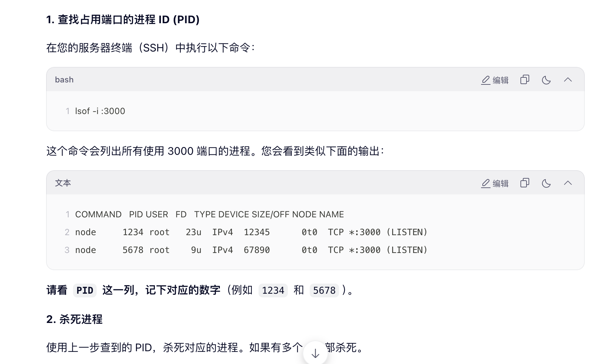This screenshot has height=364, width=610.
Task: Toggle dark theme on 文本 code block
Action: click(546, 183)
